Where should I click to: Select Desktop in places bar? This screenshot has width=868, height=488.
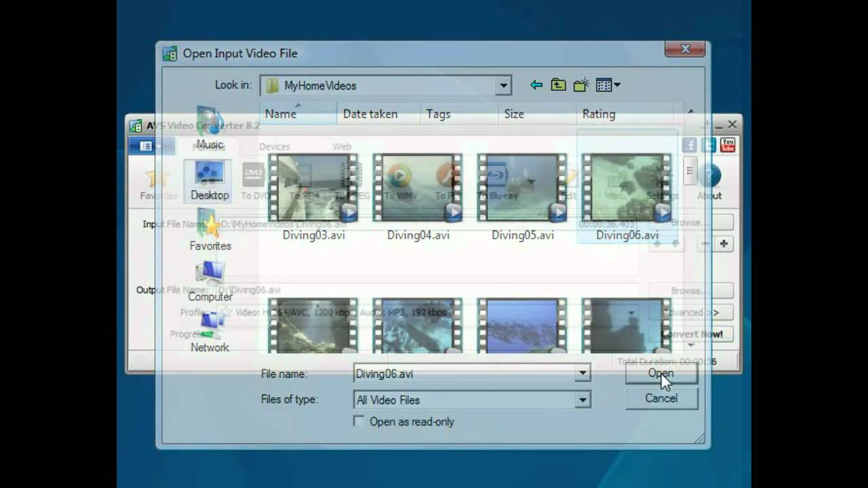click(210, 182)
